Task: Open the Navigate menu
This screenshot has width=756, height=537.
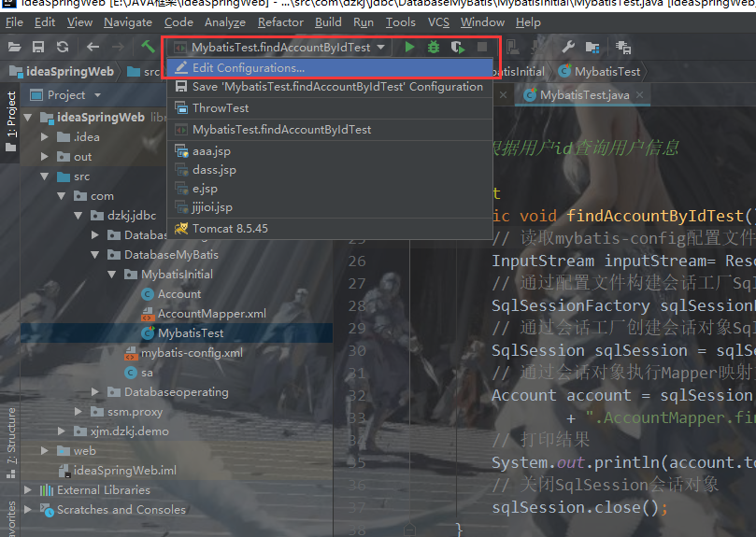Action: point(128,22)
